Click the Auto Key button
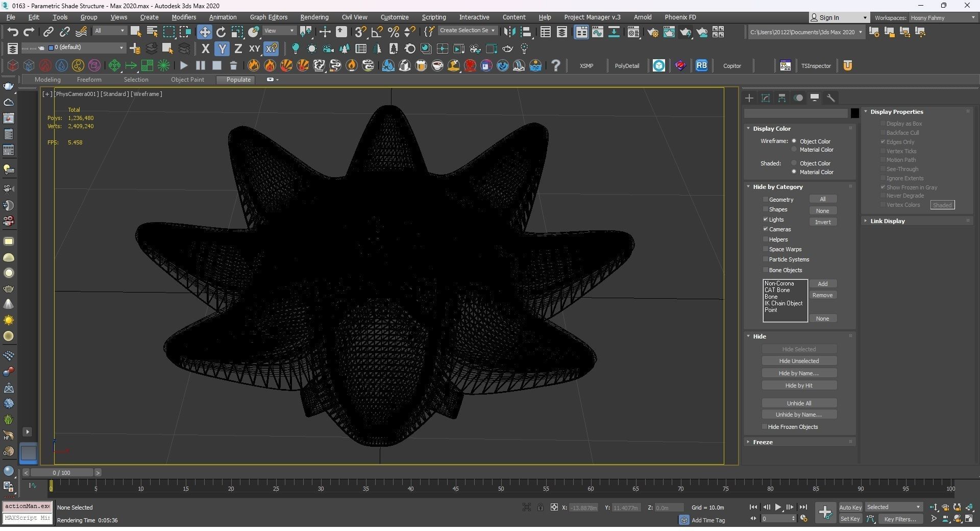The width and height of the screenshot is (980, 531). tap(850, 507)
